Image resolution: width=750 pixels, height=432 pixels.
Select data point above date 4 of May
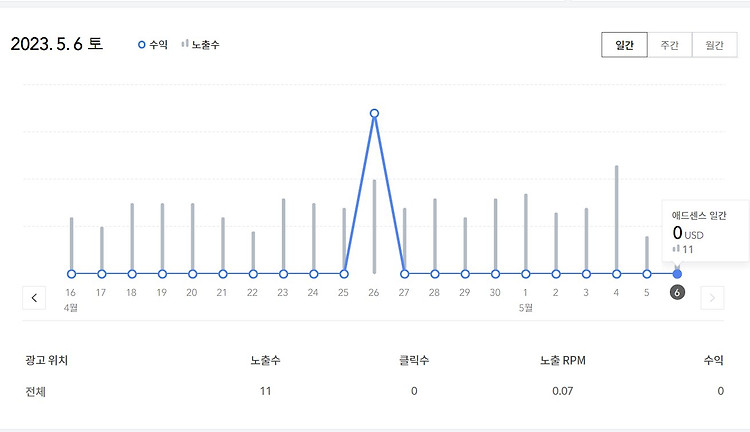tap(617, 274)
